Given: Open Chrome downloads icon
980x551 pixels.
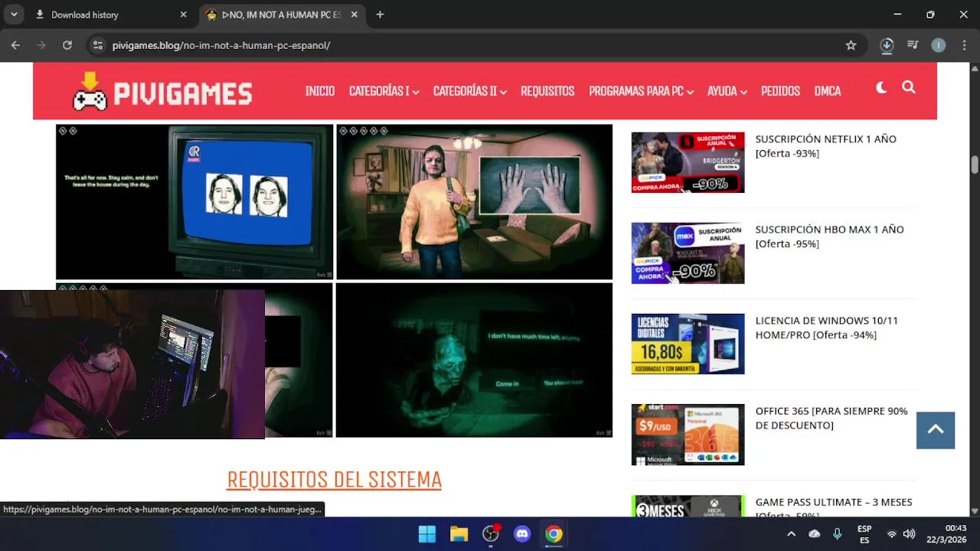Looking at the screenshot, I should [887, 45].
